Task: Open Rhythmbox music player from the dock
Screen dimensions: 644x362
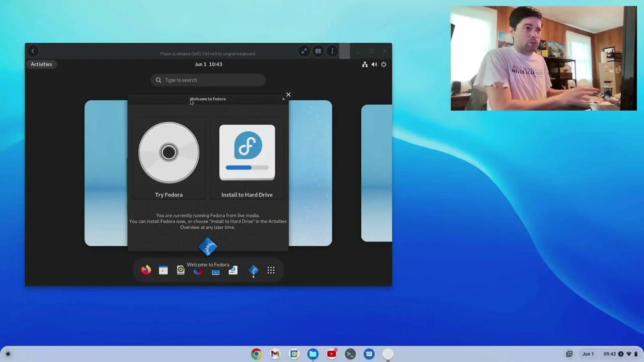Action: click(180, 270)
